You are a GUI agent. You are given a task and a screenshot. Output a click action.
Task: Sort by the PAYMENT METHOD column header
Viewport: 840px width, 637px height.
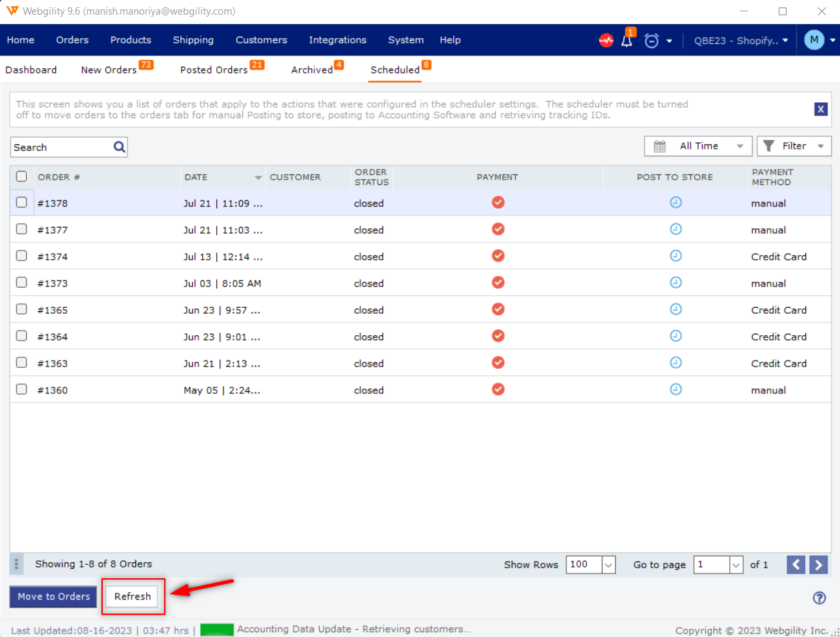click(x=772, y=177)
